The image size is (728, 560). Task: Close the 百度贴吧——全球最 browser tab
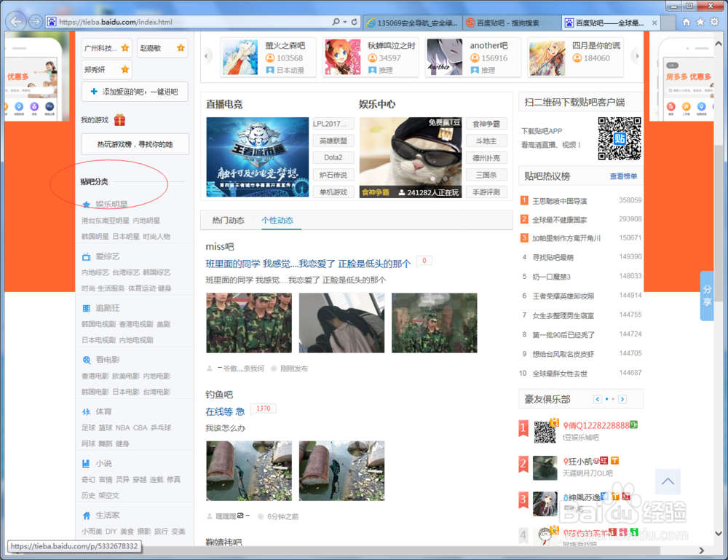(654, 23)
